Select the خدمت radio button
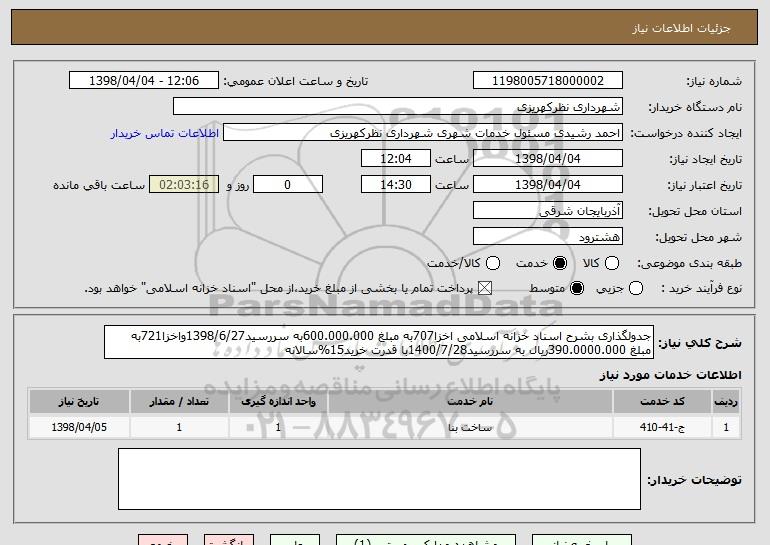This screenshot has height=545, width=770. 560,263
